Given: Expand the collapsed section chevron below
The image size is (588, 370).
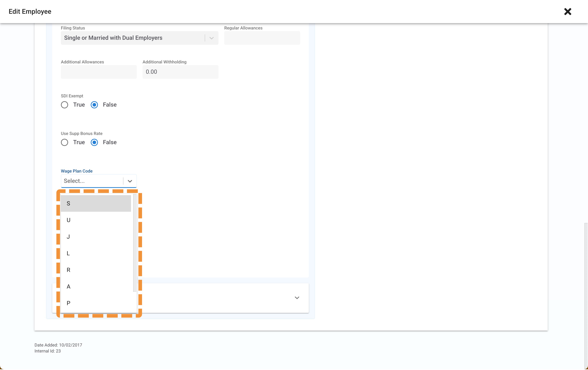Looking at the screenshot, I should pos(297,298).
